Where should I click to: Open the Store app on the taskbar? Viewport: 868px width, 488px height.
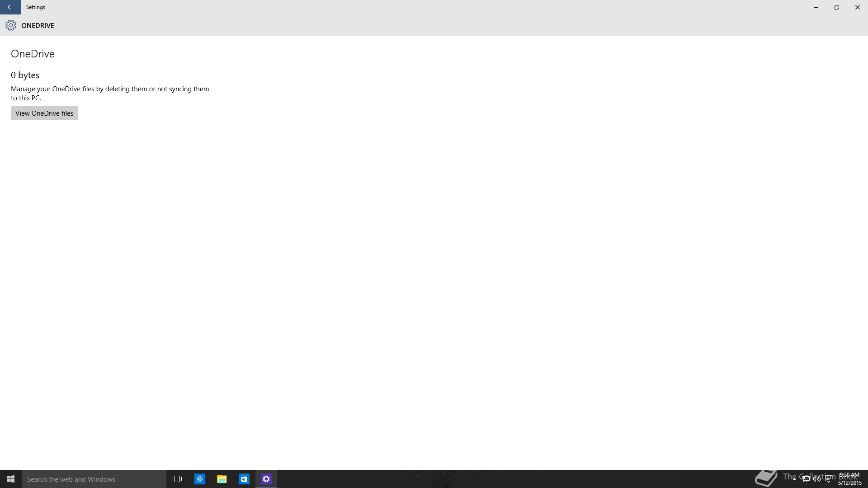[244, 479]
